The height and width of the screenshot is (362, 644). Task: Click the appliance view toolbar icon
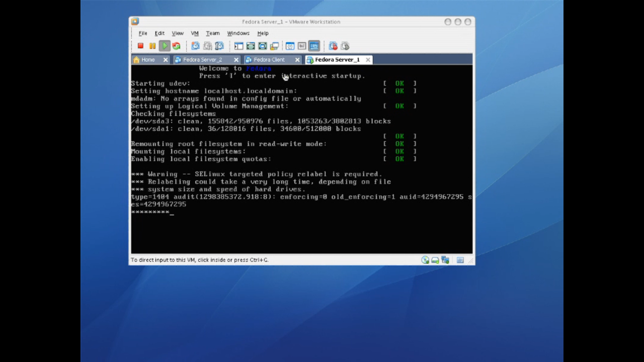click(x=302, y=46)
